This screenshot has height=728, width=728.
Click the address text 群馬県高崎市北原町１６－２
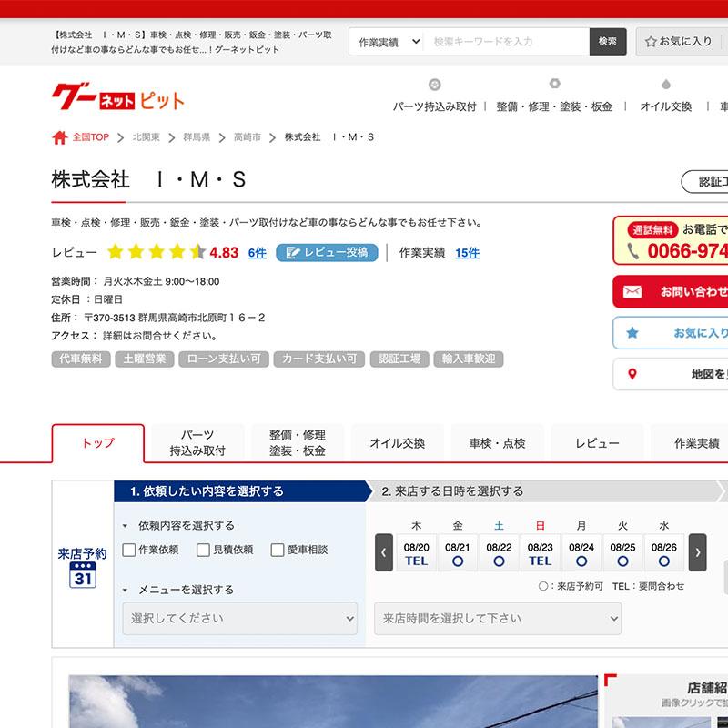coord(201,318)
